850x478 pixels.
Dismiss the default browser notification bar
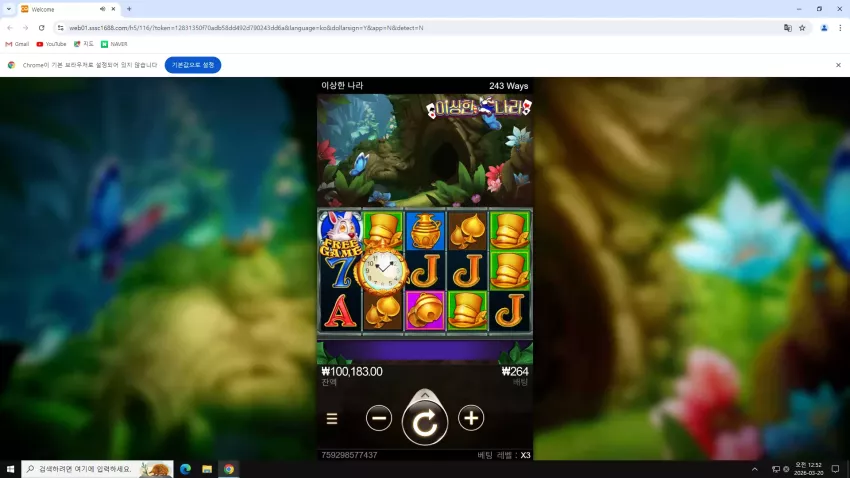pyautogui.click(x=838, y=65)
